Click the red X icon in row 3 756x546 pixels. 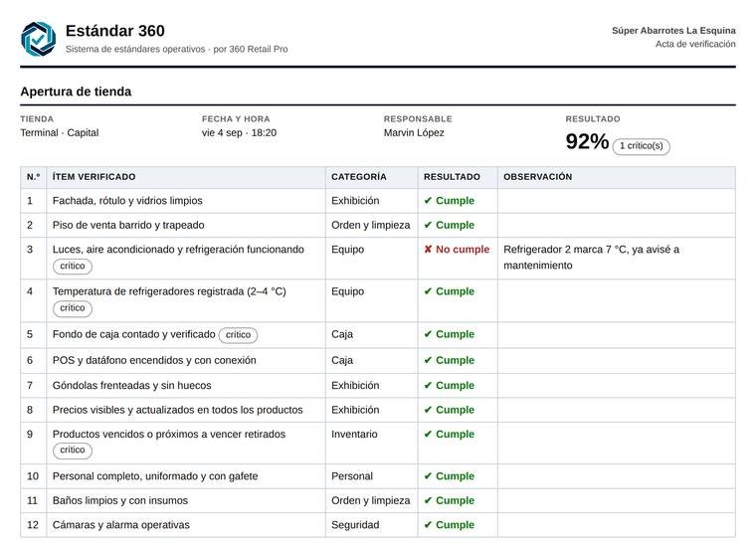[428, 250]
